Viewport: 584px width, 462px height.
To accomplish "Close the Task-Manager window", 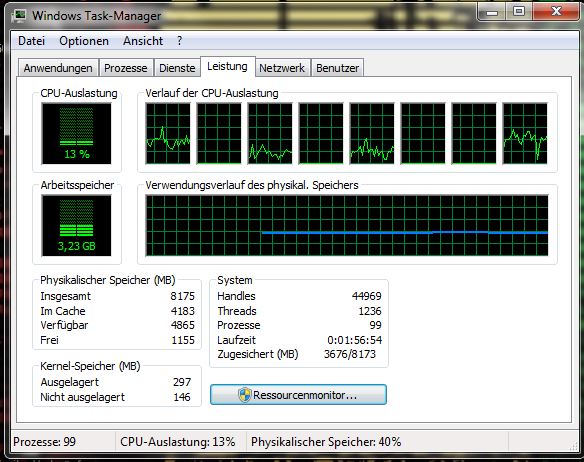I will tap(556, 12).
